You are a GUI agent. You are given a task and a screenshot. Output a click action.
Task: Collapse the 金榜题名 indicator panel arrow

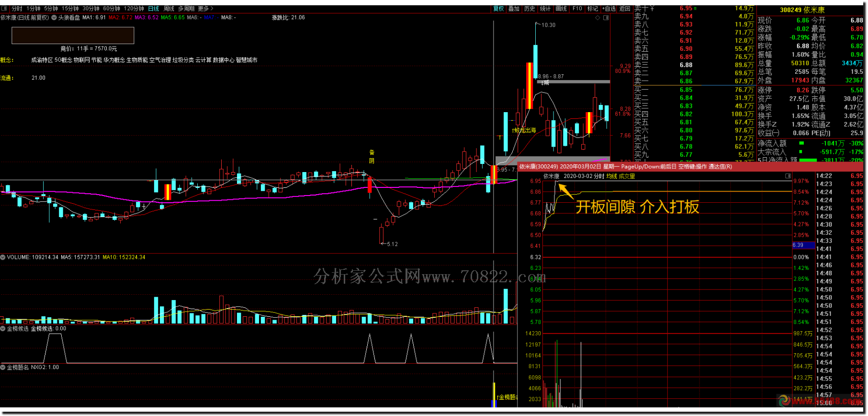pos(3,368)
